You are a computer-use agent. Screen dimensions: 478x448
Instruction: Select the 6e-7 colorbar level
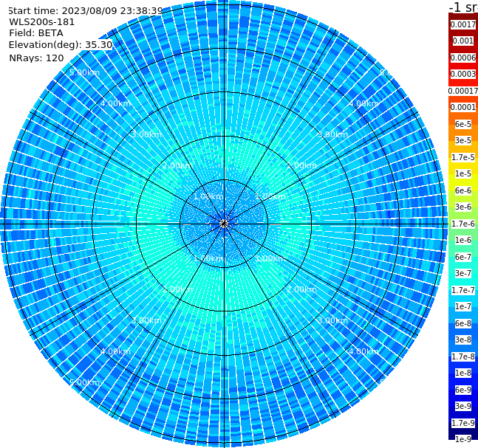[x=463, y=257]
